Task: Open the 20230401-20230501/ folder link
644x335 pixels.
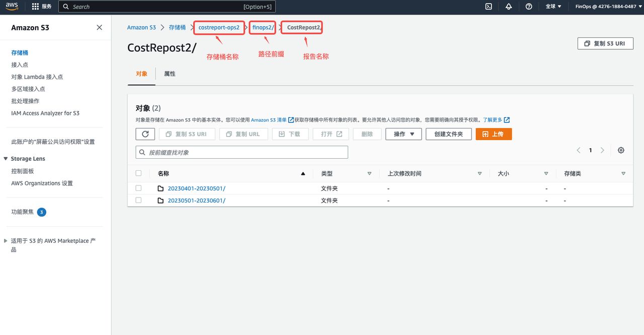Action: (197, 188)
